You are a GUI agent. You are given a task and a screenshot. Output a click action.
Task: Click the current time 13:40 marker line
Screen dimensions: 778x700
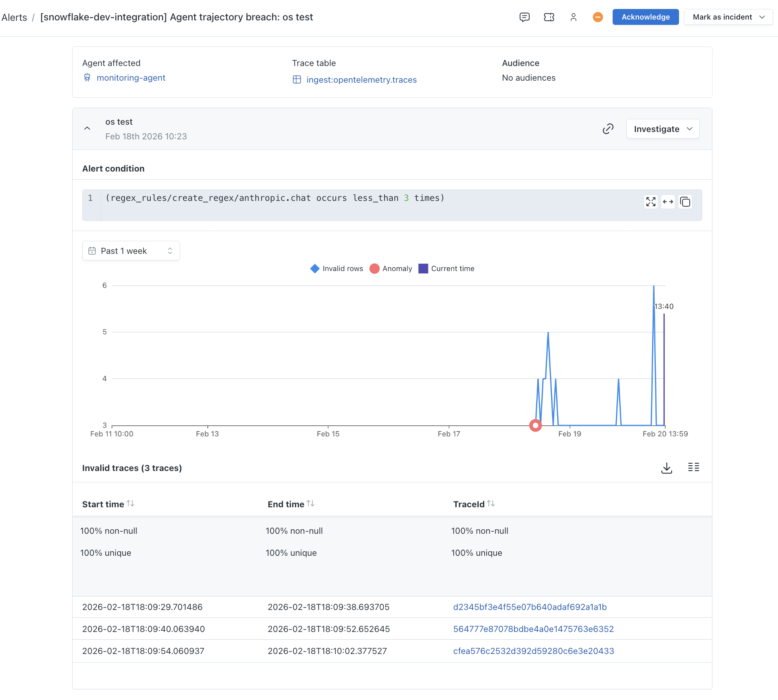click(x=664, y=369)
